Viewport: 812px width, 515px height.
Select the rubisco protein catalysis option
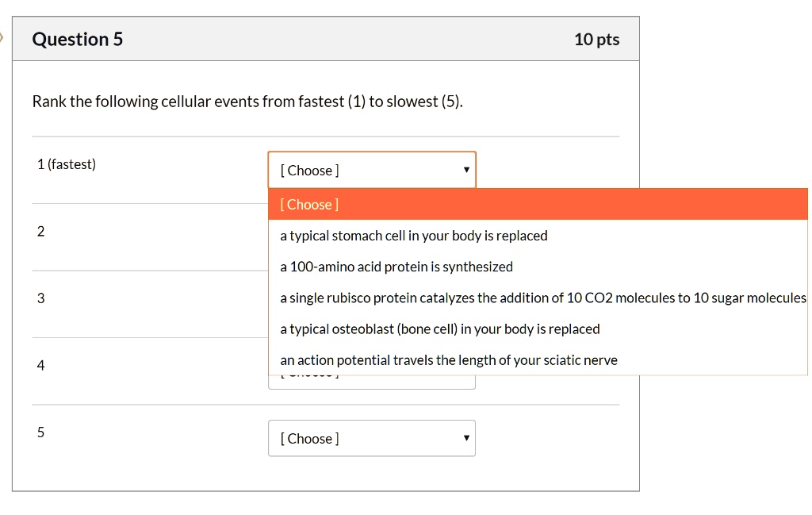(x=543, y=298)
